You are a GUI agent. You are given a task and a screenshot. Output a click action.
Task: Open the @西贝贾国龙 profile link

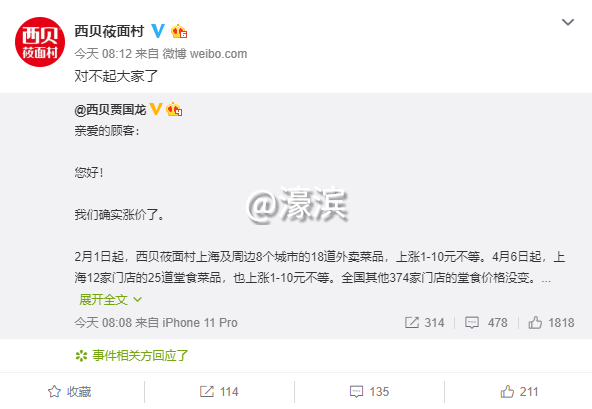coord(110,110)
